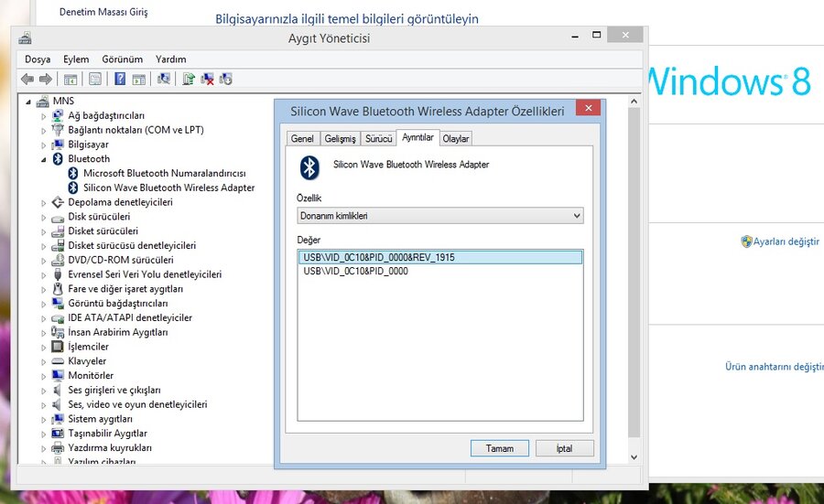Expand Görüntü bağdaştırıcıları node
The image size is (824, 504).
point(44,304)
